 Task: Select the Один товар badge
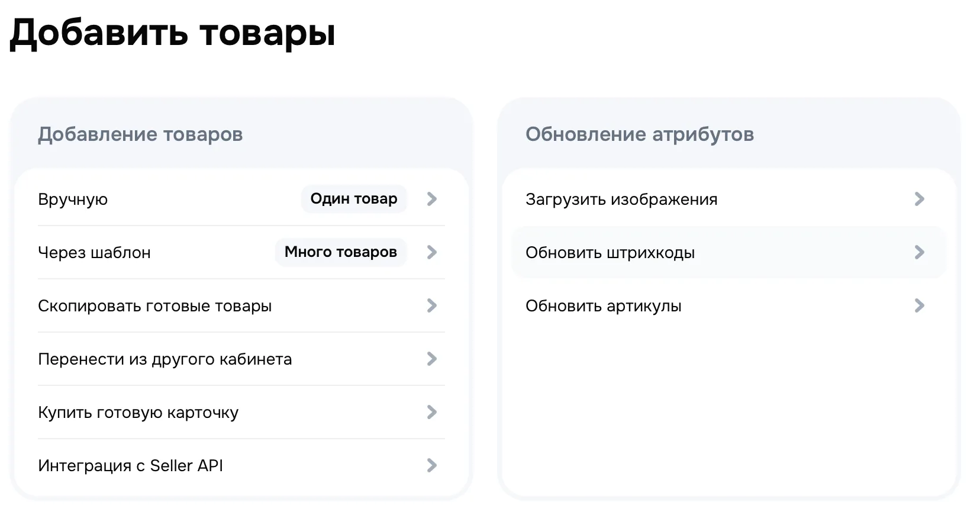[353, 199]
